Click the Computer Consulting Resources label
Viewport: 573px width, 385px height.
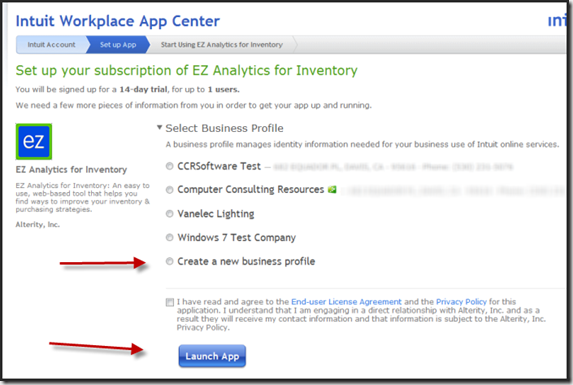[x=251, y=190]
